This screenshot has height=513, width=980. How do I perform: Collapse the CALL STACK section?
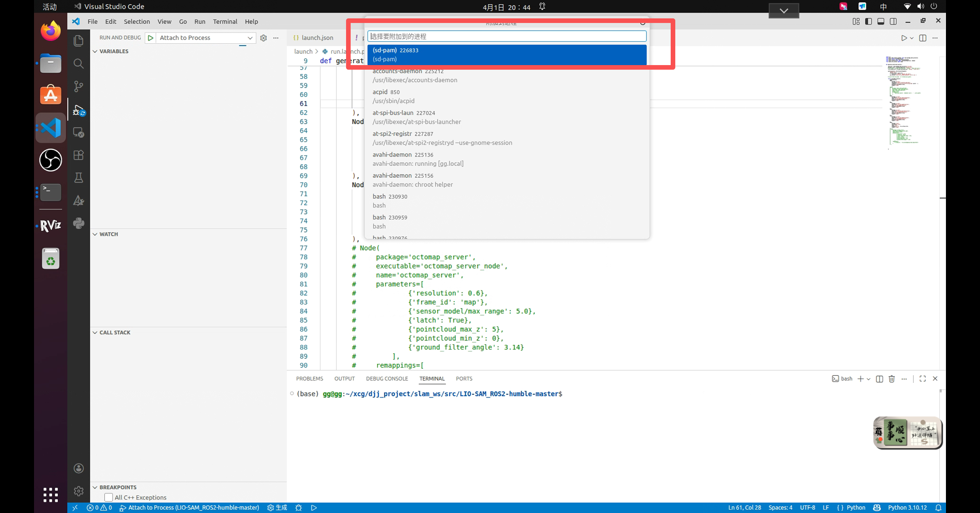point(114,332)
